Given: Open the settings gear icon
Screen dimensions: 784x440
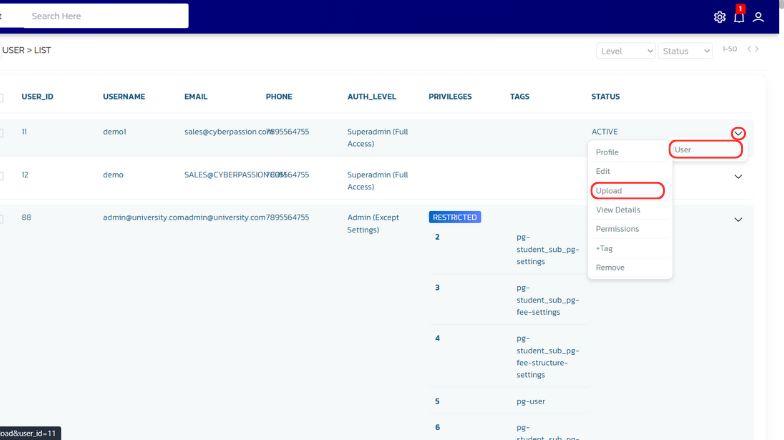Looking at the screenshot, I should click(x=719, y=17).
